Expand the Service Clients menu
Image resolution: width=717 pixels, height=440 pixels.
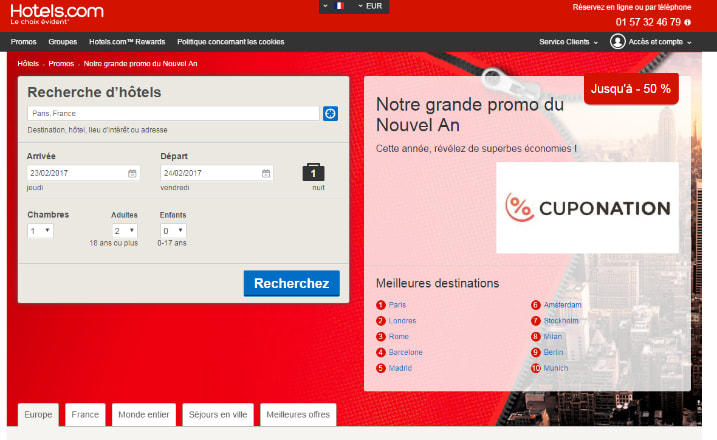[568, 42]
